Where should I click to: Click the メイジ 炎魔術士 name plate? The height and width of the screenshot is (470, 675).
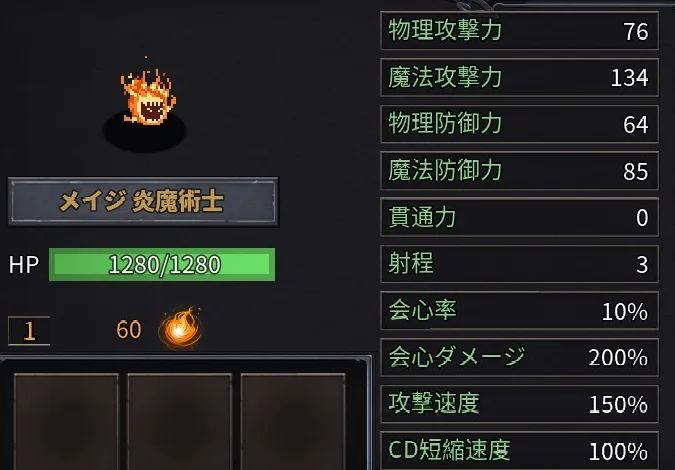(143, 202)
